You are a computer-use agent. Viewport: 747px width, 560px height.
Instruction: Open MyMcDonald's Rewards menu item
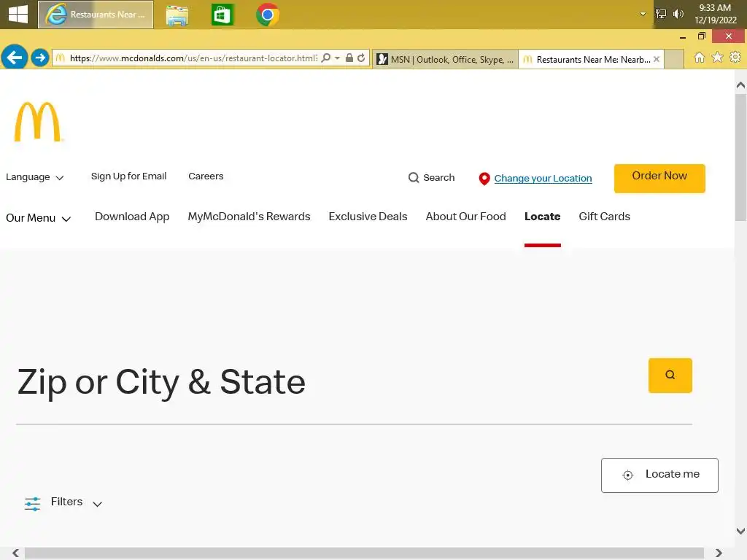tap(249, 217)
